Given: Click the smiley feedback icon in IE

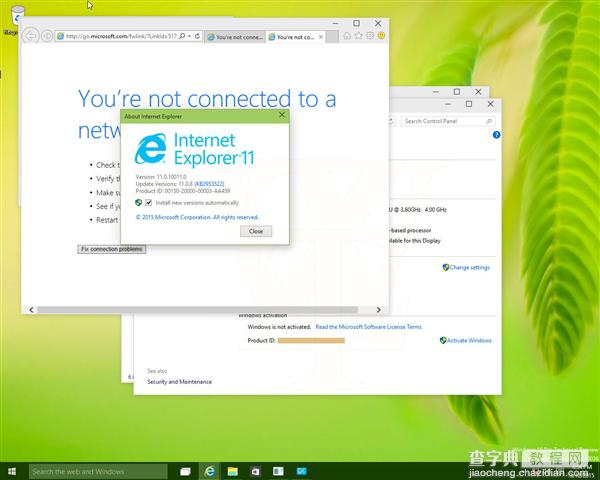Looking at the screenshot, I should pyautogui.click(x=381, y=36).
